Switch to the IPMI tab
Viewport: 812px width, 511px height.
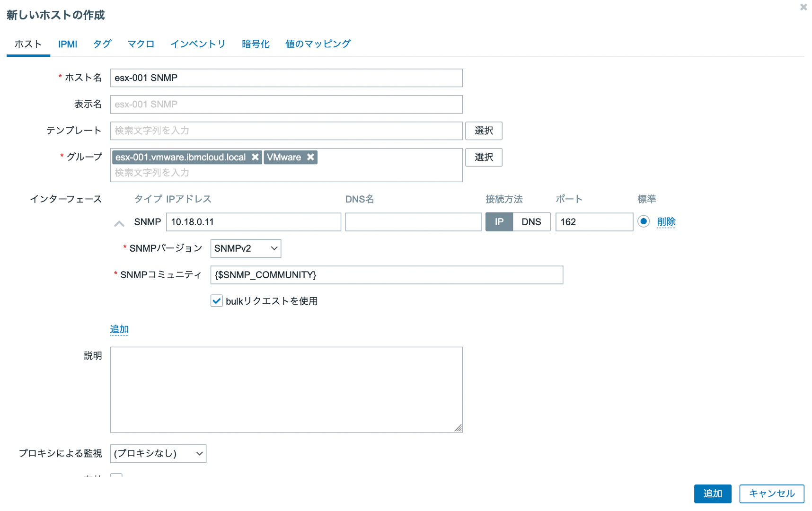[68, 44]
